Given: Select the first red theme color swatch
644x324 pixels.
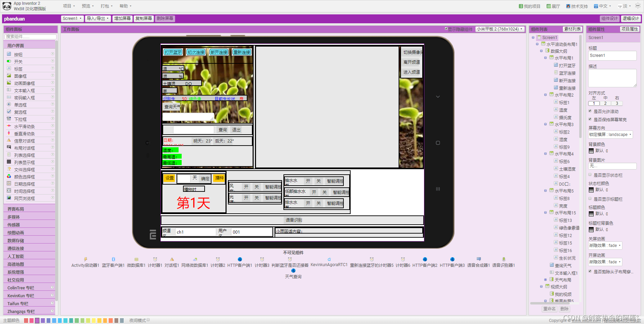Looking at the screenshot, I should [26, 321].
